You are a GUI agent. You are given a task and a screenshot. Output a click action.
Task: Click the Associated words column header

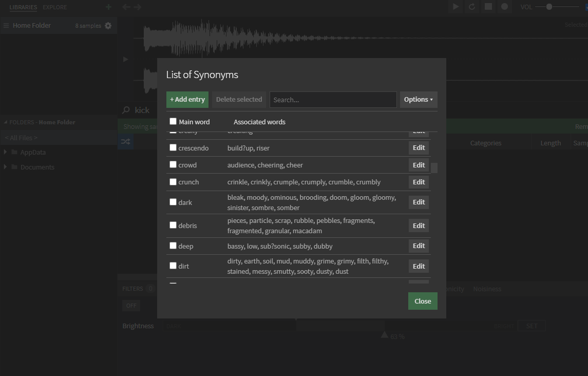(259, 122)
